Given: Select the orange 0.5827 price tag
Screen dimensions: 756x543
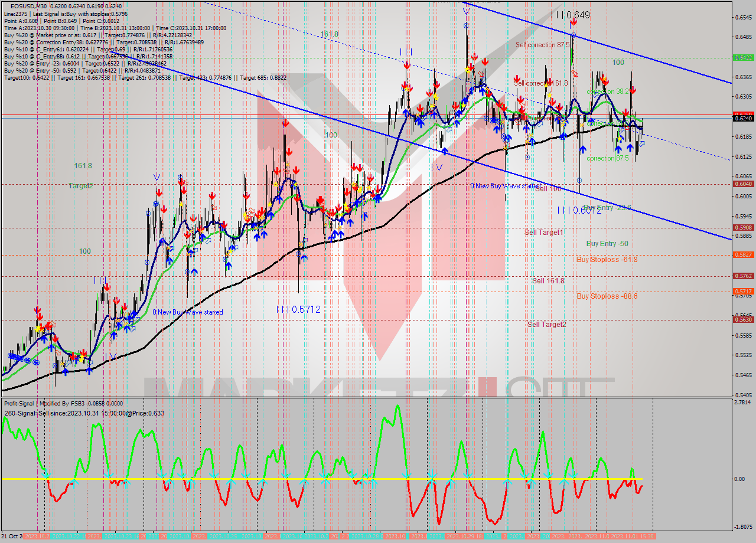Looking at the screenshot, I should [x=742, y=255].
